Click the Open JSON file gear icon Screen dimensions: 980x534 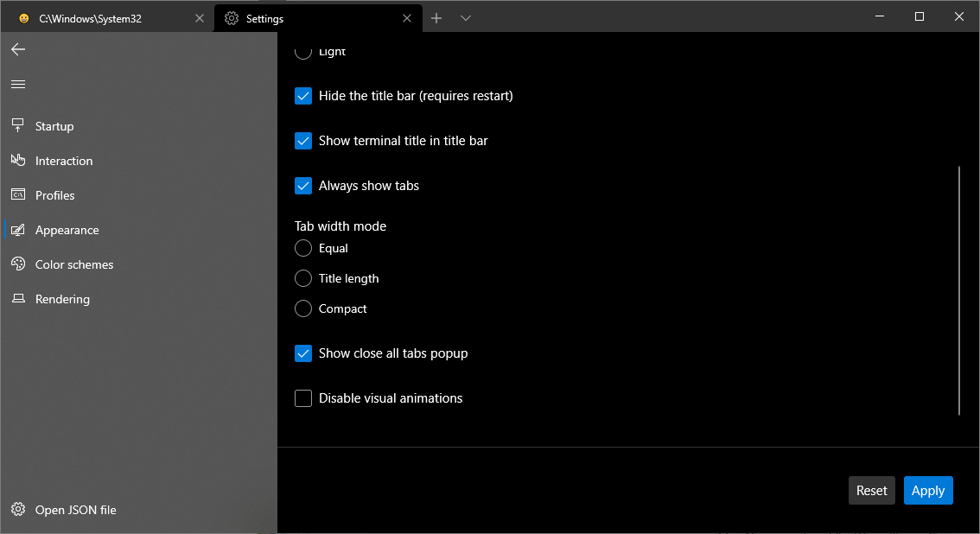(x=18, y=510)
